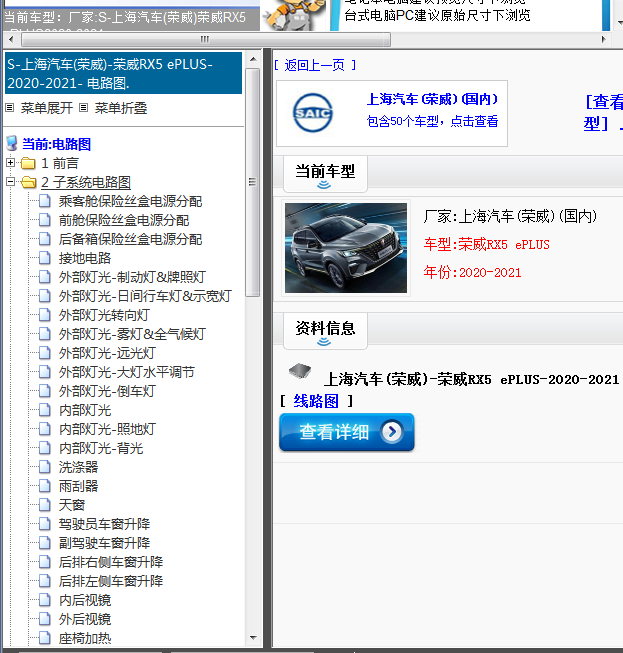Click the menu collapse icon before 菜单折叠
Screen dimensions: 623x653
point(84,108)
